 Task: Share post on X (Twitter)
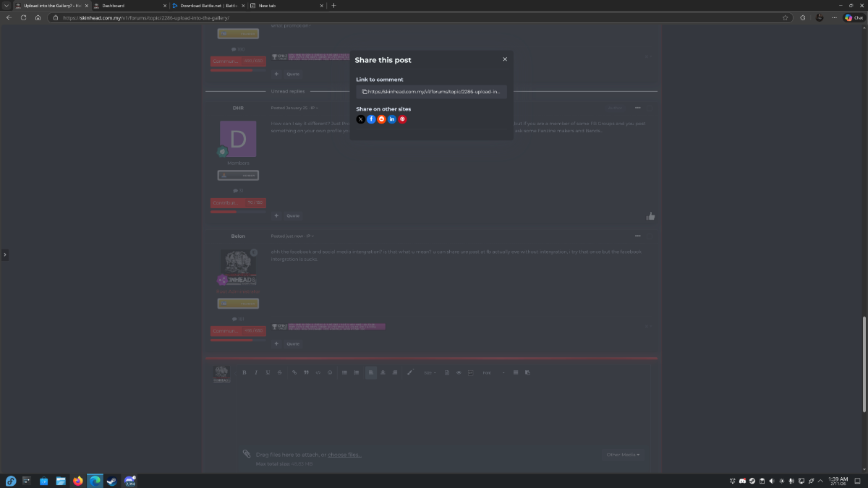(x=361, y=119)
